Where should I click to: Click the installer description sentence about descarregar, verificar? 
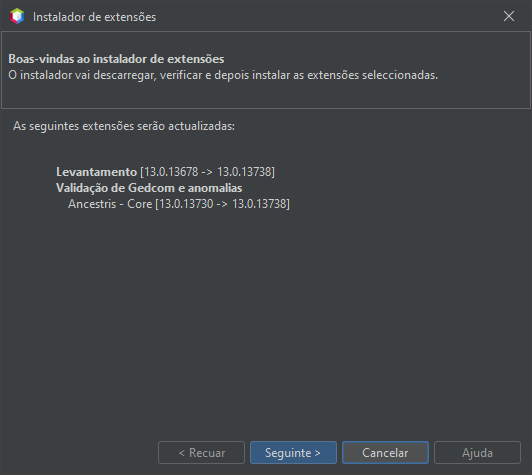coord(223,75)
